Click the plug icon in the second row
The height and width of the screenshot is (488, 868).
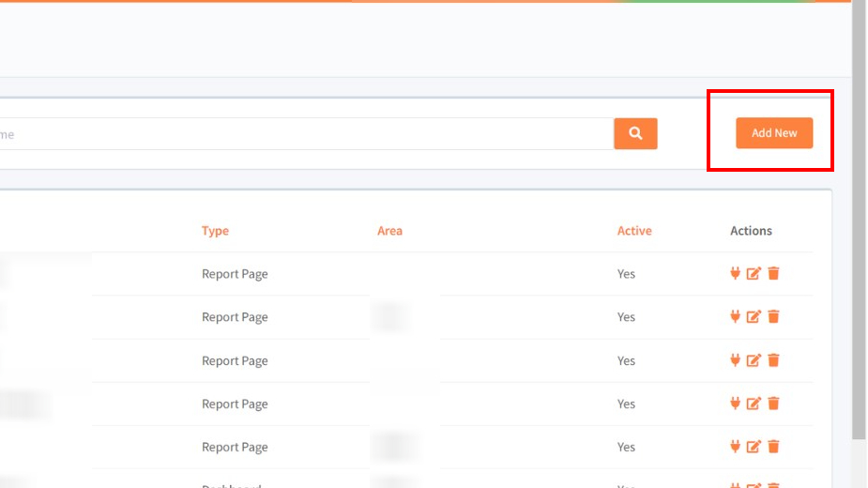point(735,316)
